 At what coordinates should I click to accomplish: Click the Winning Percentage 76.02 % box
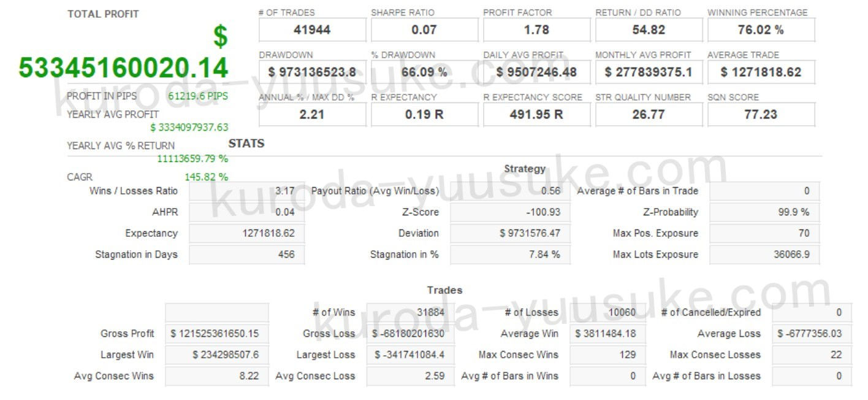[x=761, y=29]
